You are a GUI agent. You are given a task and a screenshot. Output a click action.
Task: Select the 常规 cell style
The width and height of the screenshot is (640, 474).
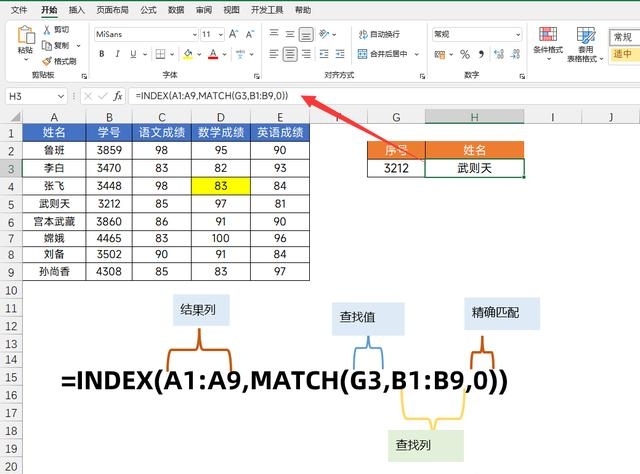(624, 37)
